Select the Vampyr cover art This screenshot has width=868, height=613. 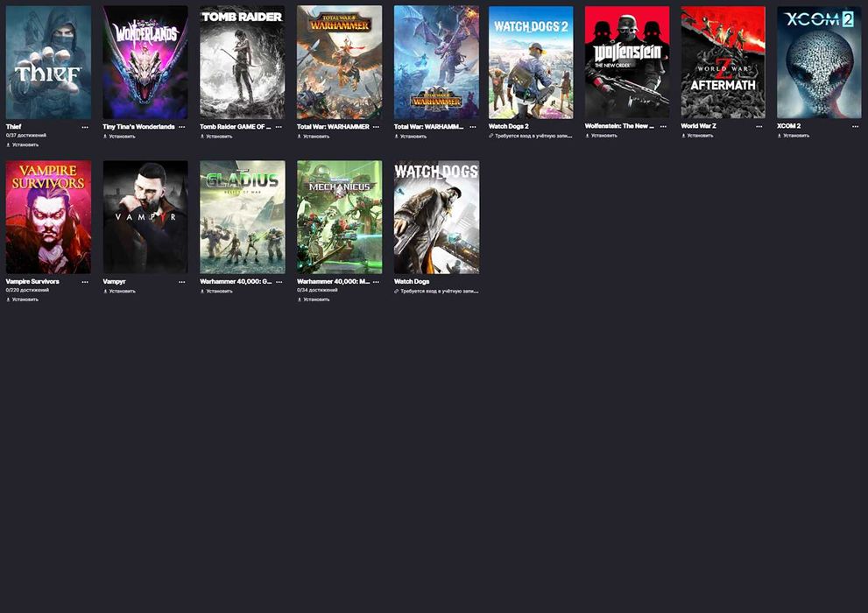(x=145, y=217)
